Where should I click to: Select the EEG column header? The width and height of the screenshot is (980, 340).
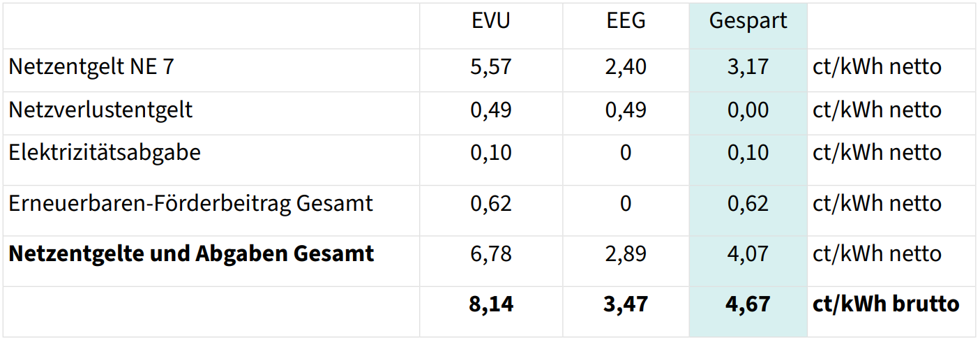tap(626, 21)
